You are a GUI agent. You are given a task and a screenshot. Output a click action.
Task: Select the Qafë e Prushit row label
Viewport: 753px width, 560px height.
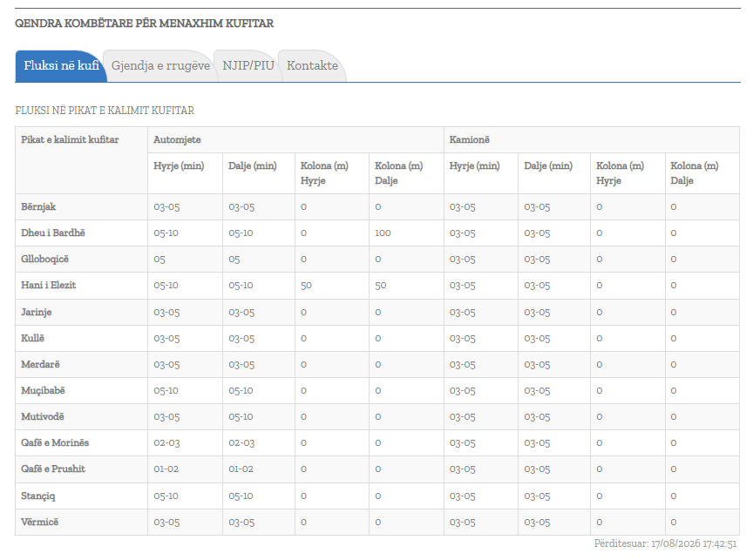point(53,469)
